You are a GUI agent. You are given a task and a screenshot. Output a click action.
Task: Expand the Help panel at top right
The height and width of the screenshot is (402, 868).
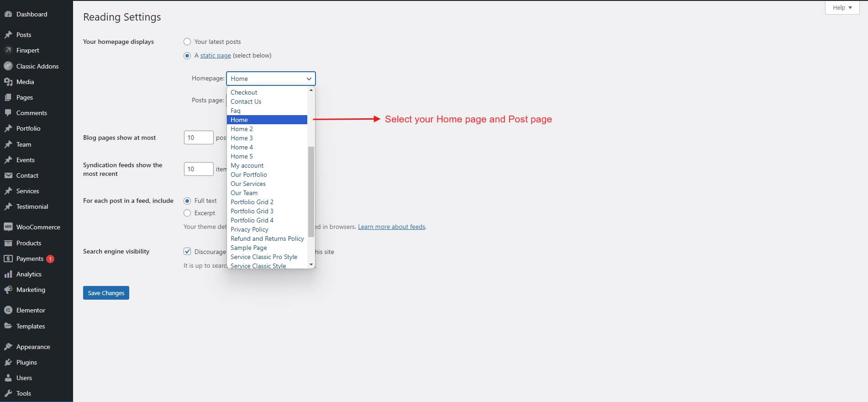[x=842, y=8]
